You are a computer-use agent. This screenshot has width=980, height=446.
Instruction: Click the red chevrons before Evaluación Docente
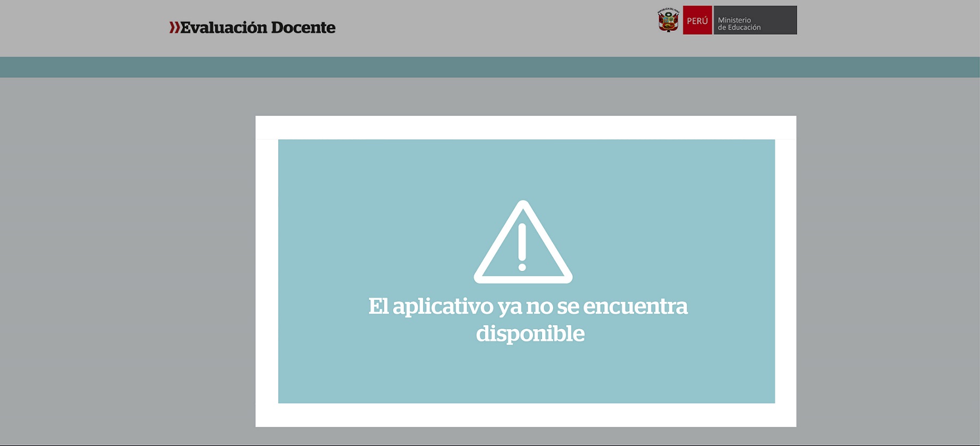(x=174, y=27)
